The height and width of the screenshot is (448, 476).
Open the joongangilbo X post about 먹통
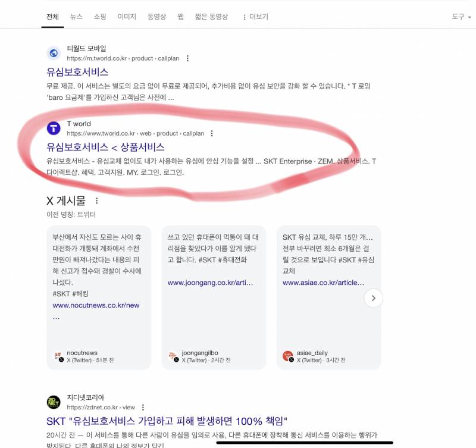click(214, 297)
